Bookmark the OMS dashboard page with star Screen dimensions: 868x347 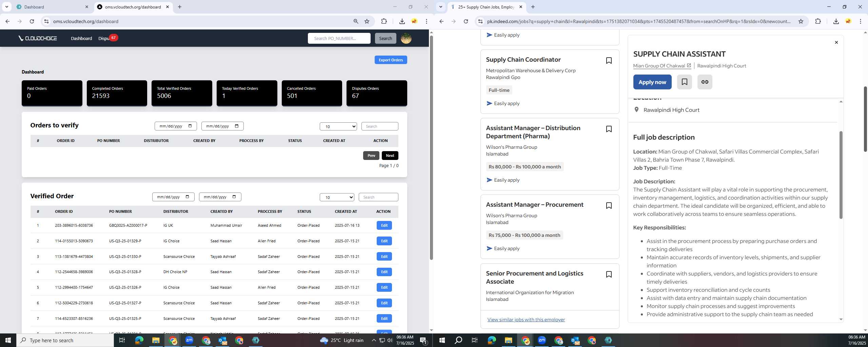pyautogui.click(x=367, y=21)
